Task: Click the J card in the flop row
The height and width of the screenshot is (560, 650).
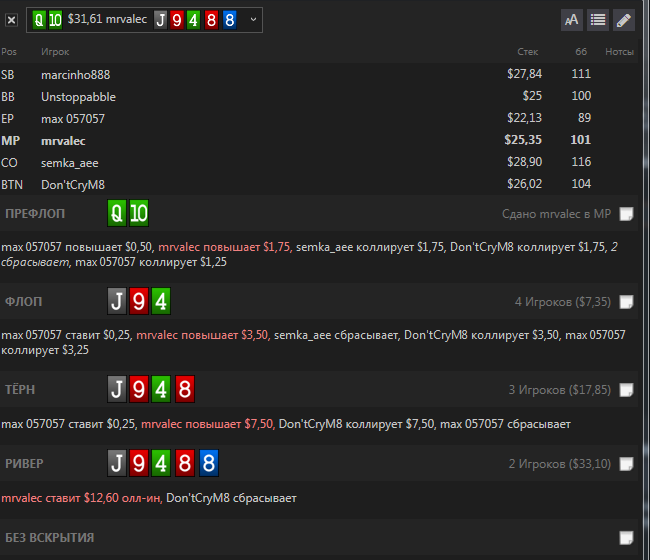Action: (x=117, y=301)
